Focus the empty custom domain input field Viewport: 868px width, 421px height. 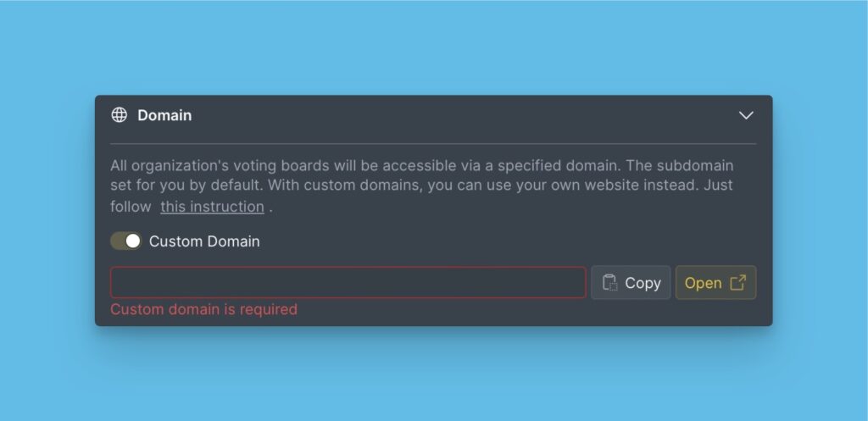[x=348, y=283]
